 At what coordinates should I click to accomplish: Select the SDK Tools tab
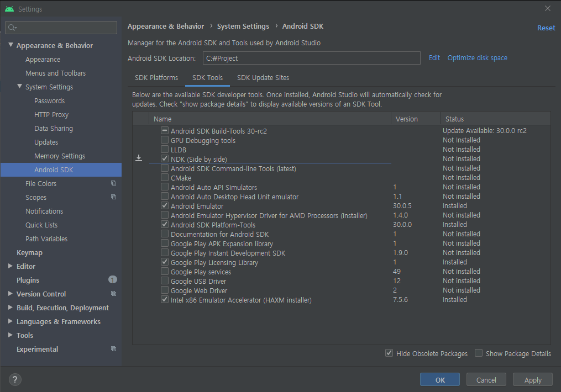[207, 77]
